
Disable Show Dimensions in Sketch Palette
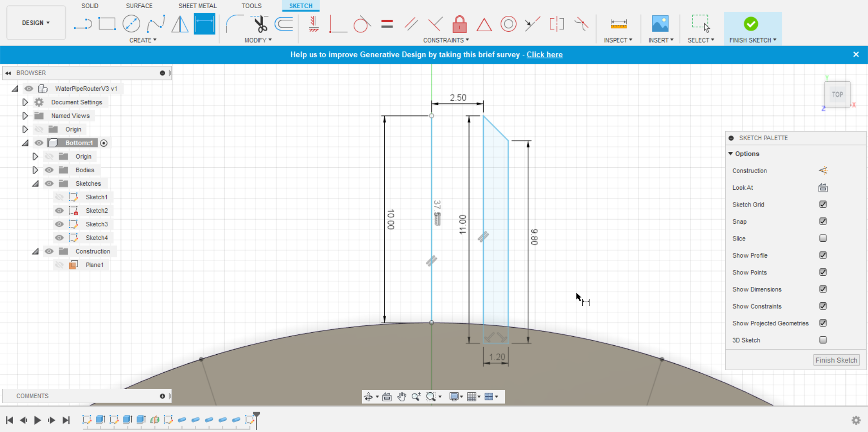[x=823, y=289]
